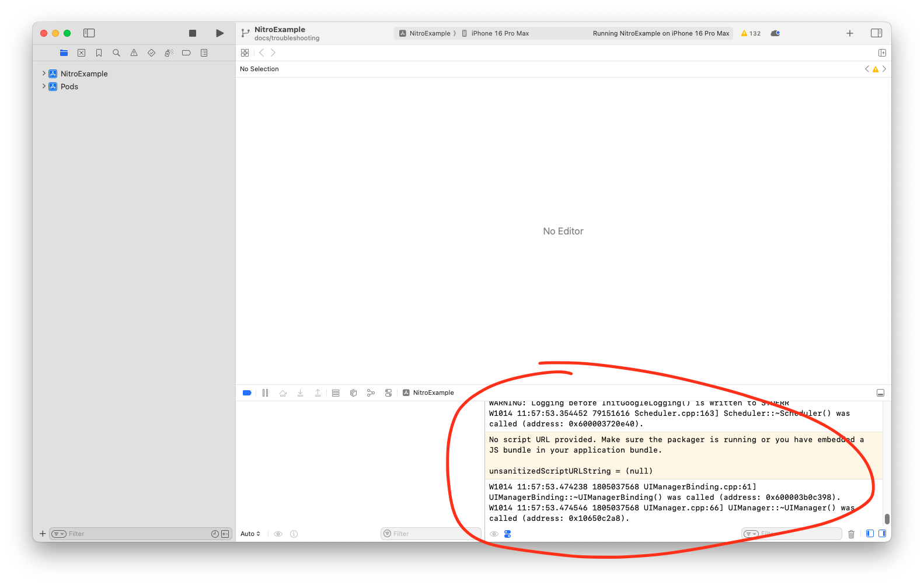The height and width of the screenshot is (585, 924).
Task: Choose the iPhone 16 Pro Max destination
Action: coord(499,34)
